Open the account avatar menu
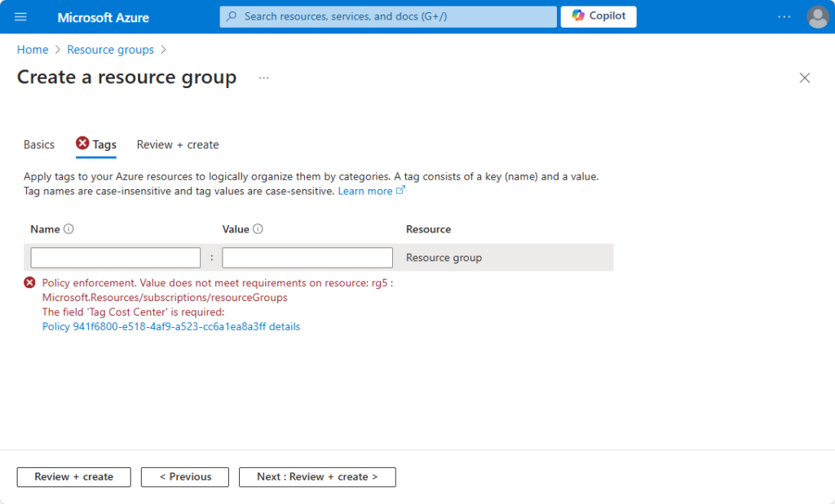The height and width of the screenshot is (504, 835). (817, 16)
